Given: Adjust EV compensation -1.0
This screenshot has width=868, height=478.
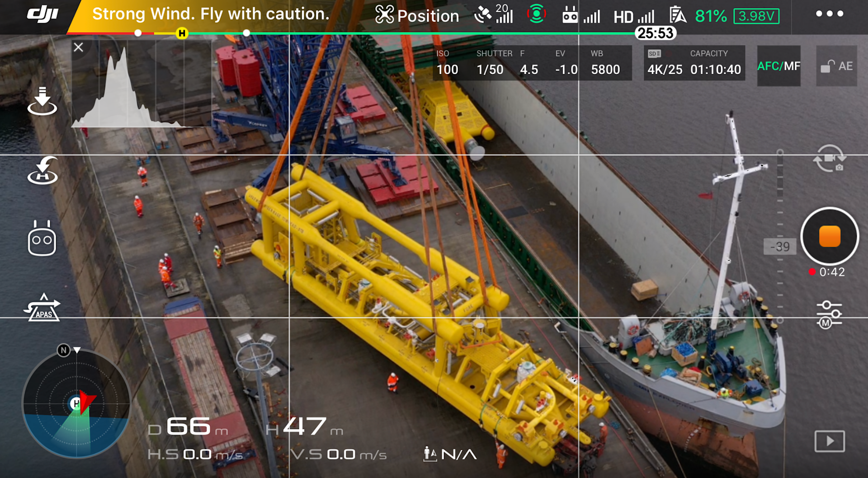Looking at the screenshot, I should click(x=566, y=63).
